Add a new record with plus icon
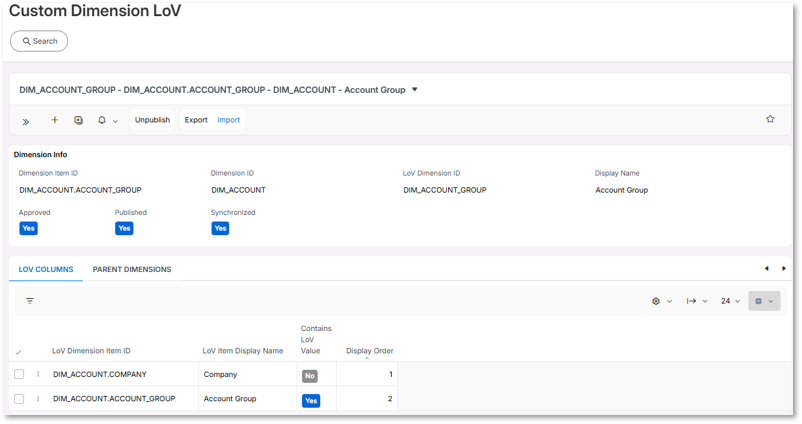 (x=55, y=120)
